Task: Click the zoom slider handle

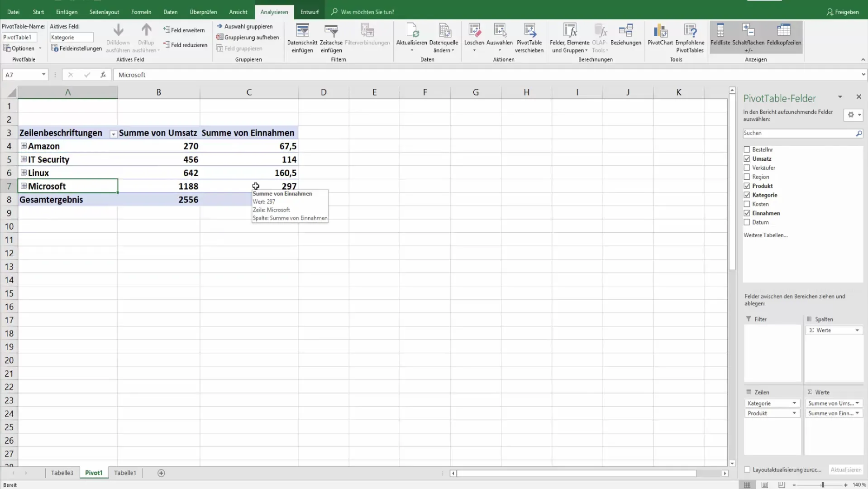Action: pos(823,485)
